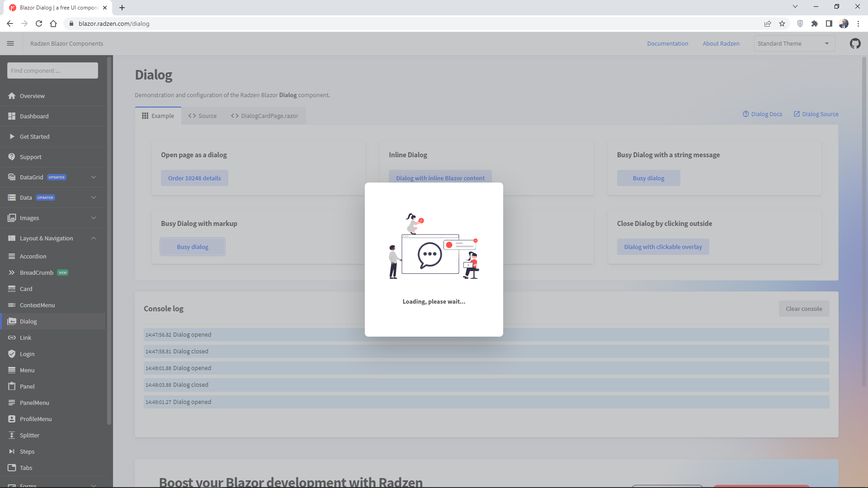Collapse Layout & Navigation section

tap(94, 238)
